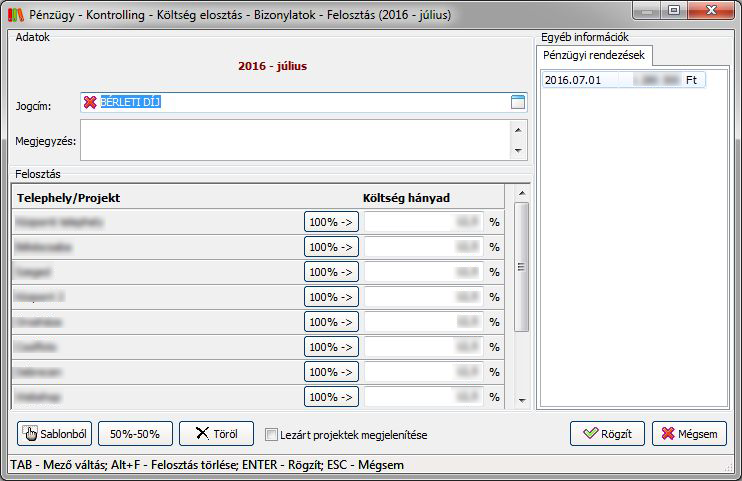Assign 100% to the first location row
This screenshot has height=481, width=742.
[331, 222]
